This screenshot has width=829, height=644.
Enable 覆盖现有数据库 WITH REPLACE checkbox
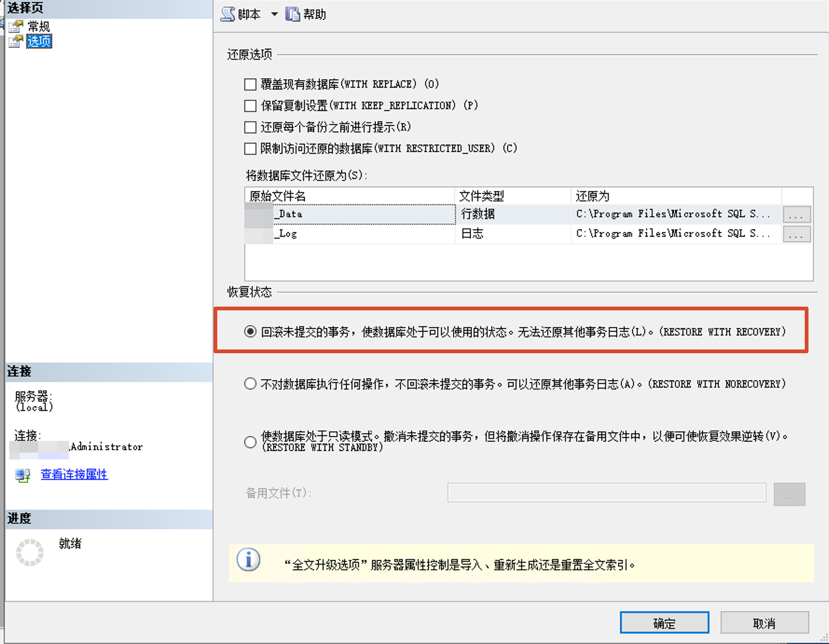(x=250, y=84)
